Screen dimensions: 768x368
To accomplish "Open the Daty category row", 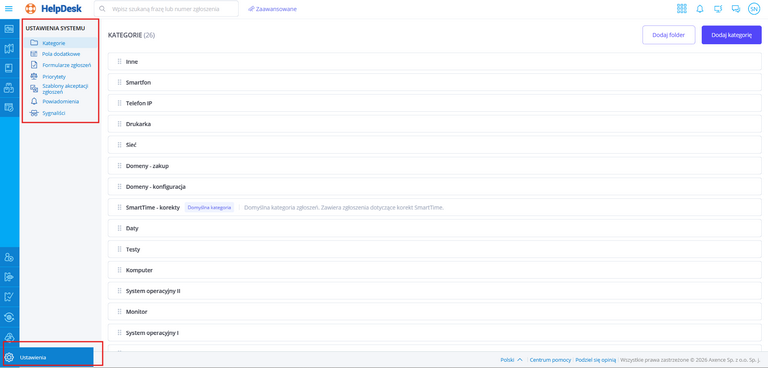I will (x=434, y=228).
